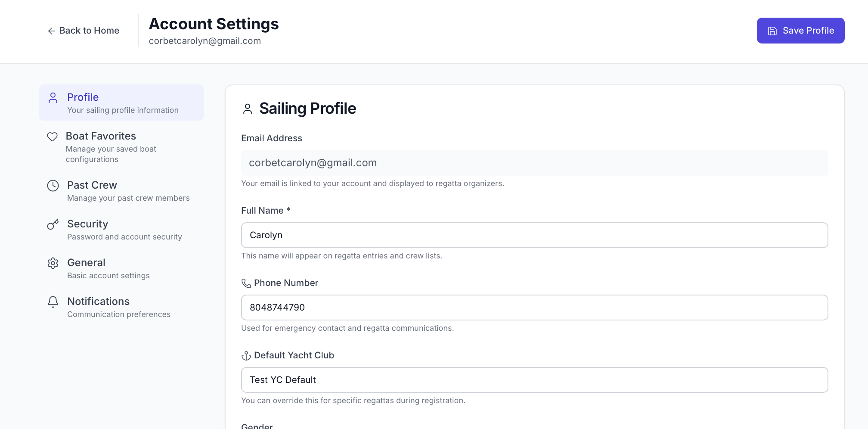Click the person icon beside Sailing Profile heading
Viewport: 868px width, 429px height.
248,109
